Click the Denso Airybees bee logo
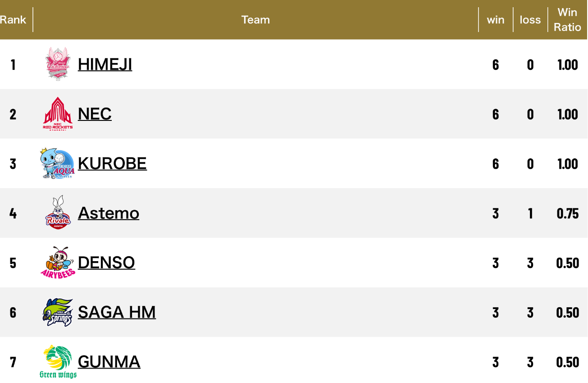588x383 pixels. [58, 263]
